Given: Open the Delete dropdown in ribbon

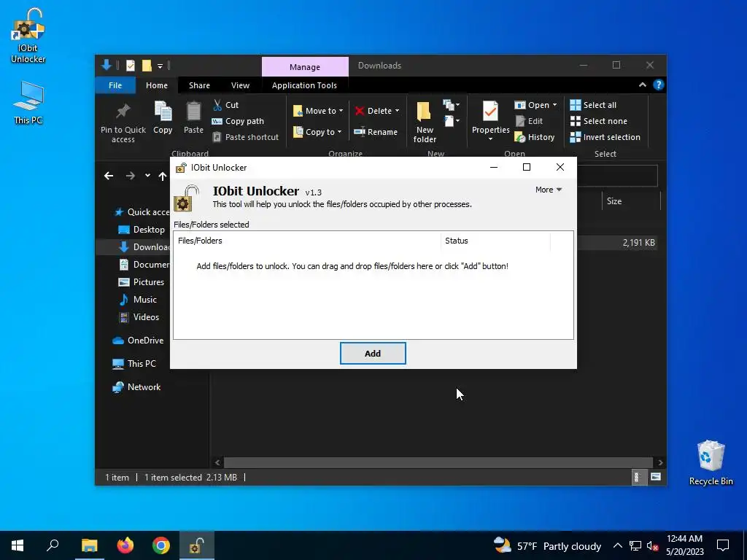Looking at the screenshot, I should point(377,111).
